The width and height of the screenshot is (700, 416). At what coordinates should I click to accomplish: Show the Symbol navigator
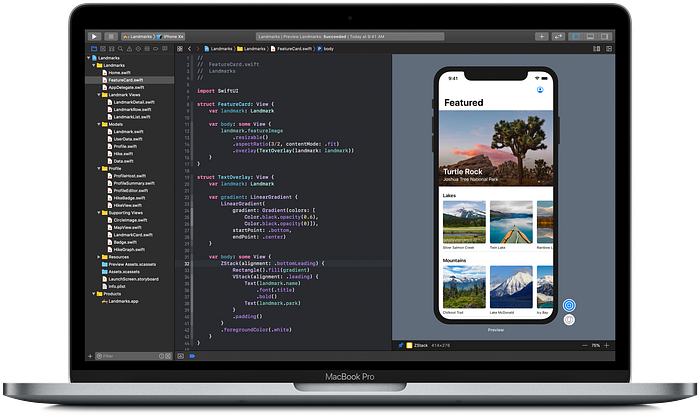[x=112, y=49]
